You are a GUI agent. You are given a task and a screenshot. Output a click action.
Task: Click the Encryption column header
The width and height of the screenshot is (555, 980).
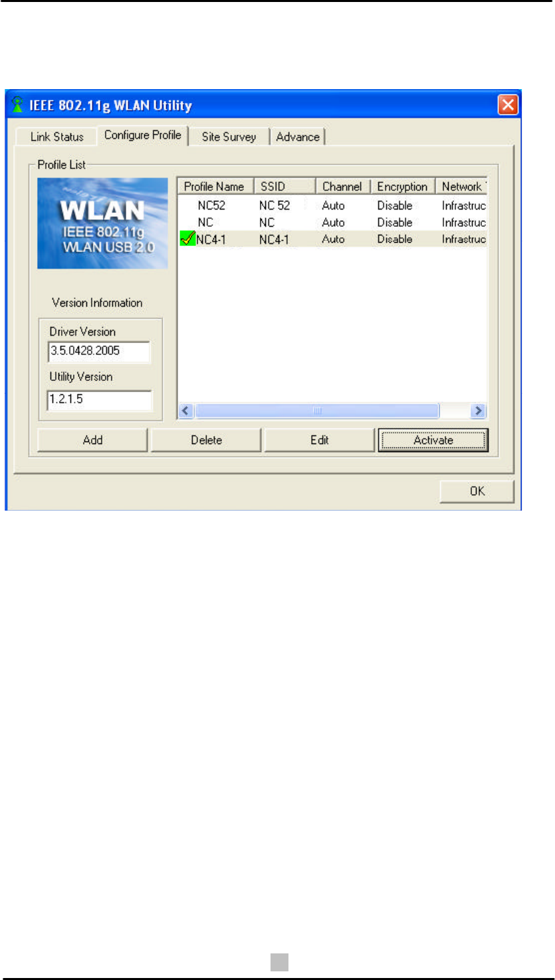[x=402, y=187]
